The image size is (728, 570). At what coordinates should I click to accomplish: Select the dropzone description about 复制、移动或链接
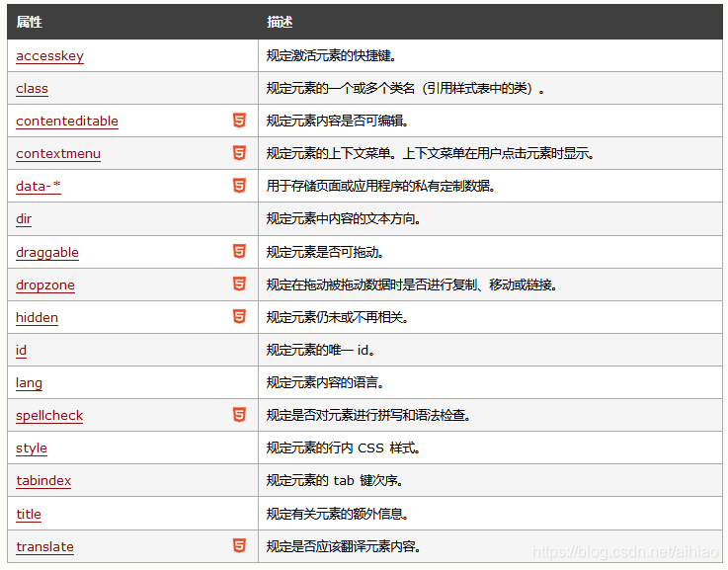412,285
